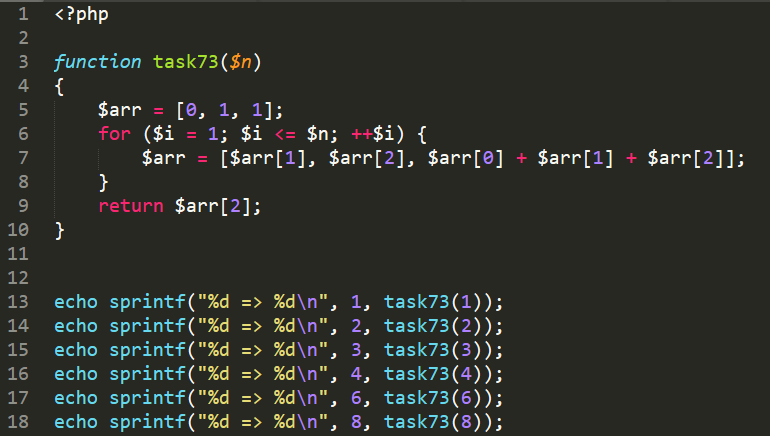770x436 pixels.
Task: Click the echo keyword on line 13
Action: tap(76, 302)
